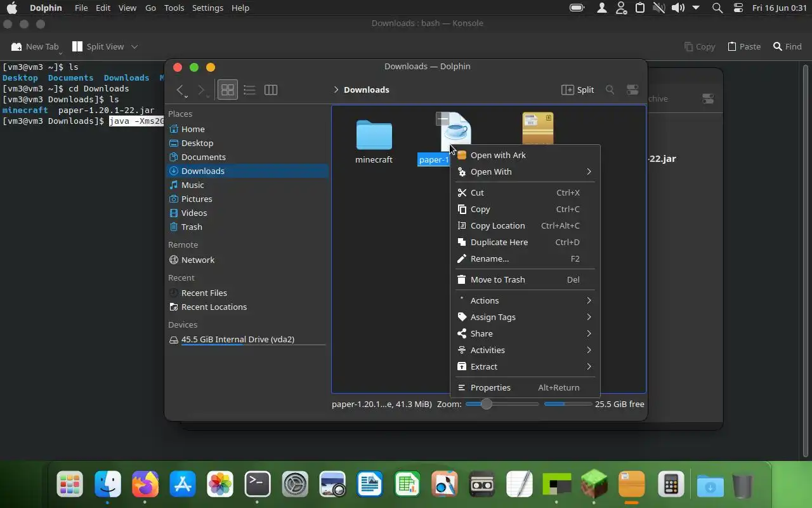Image resolution: width=812 pixels, height=508 pixels.
Task: Switch Dolphin to details columns view
Action: [271, 90]
